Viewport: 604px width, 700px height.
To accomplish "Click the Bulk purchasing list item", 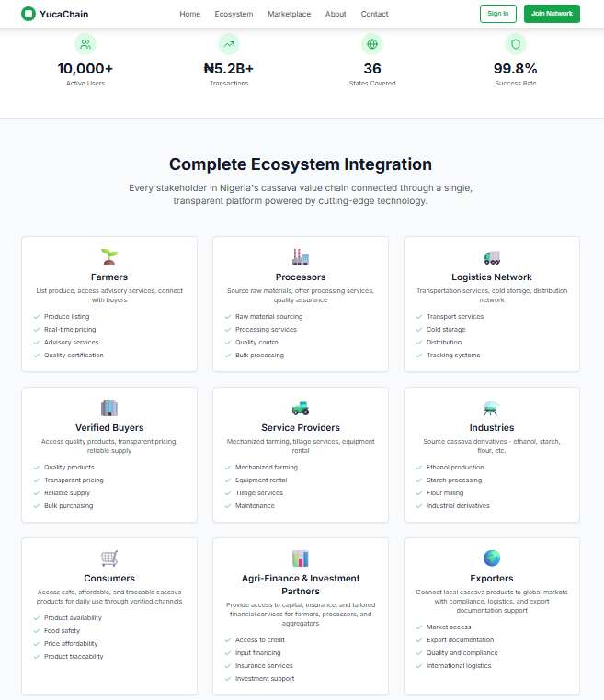I will [x=68, y=506].
